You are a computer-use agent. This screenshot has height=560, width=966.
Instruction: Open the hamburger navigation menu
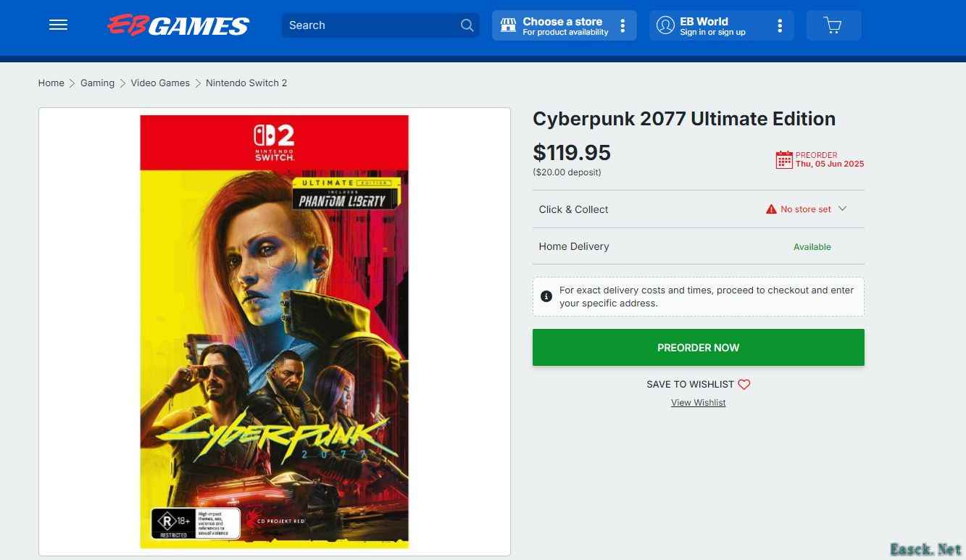coord(58,25)
